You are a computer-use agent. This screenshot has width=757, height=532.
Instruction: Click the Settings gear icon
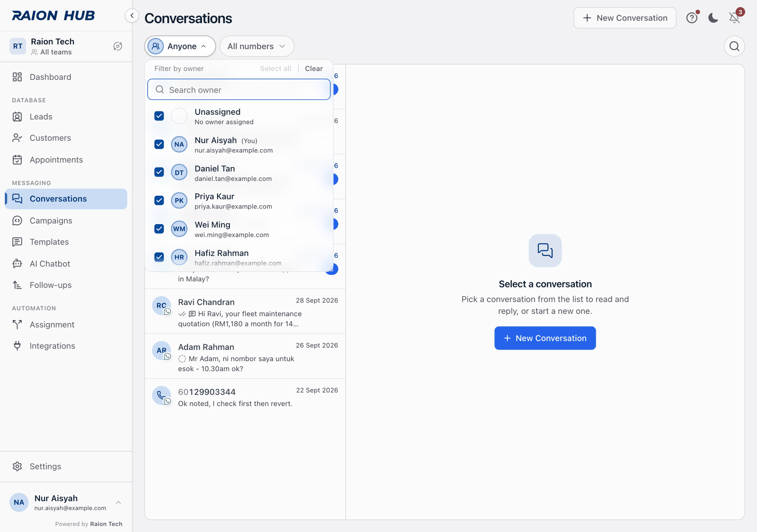(x=18, y=466)
